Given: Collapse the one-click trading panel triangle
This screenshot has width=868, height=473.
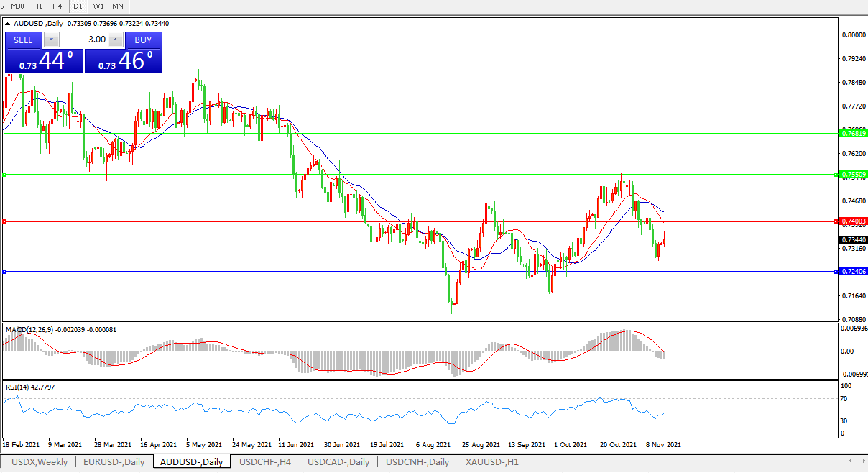Looking at the screenshot, I should [8, 24].
